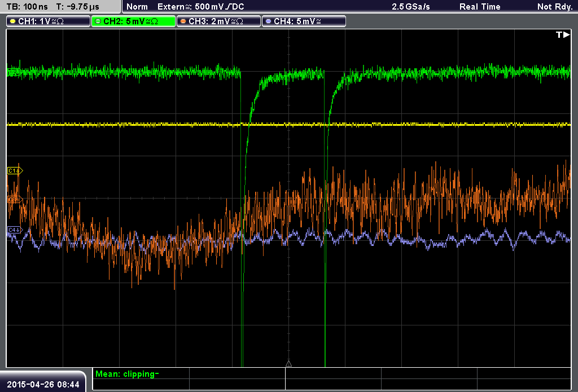This screenshot has width=578, height=392.
Task: Click the circle icon on CH2 tab
Action: [98, 21]
